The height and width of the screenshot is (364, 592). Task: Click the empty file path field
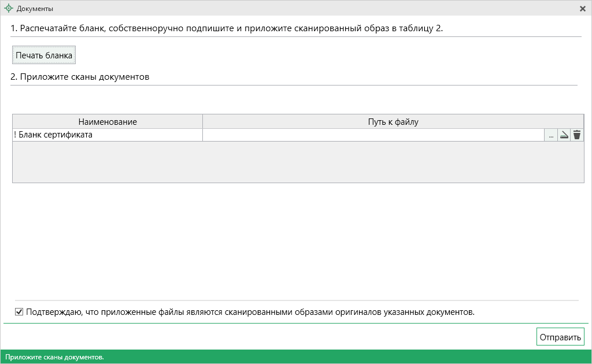pos(373,135)
